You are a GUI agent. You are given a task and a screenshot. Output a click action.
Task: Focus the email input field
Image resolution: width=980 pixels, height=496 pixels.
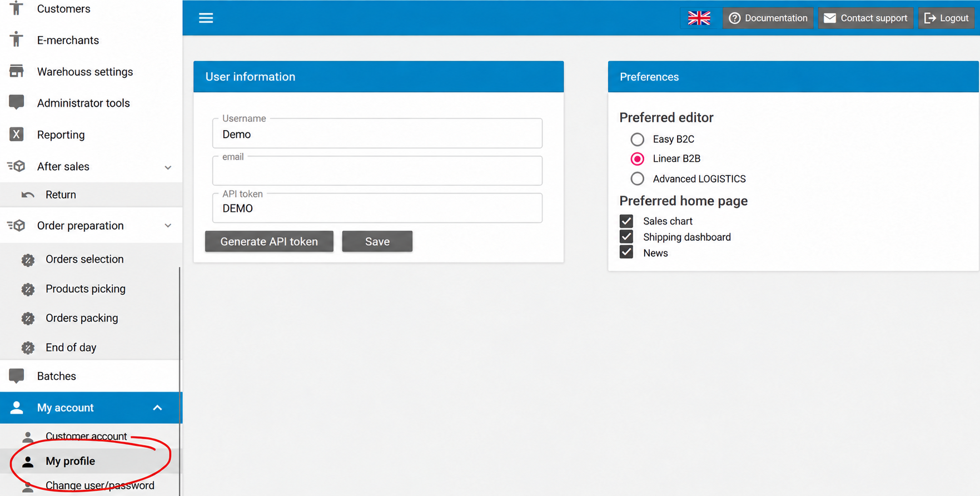(x=377, y=171)
